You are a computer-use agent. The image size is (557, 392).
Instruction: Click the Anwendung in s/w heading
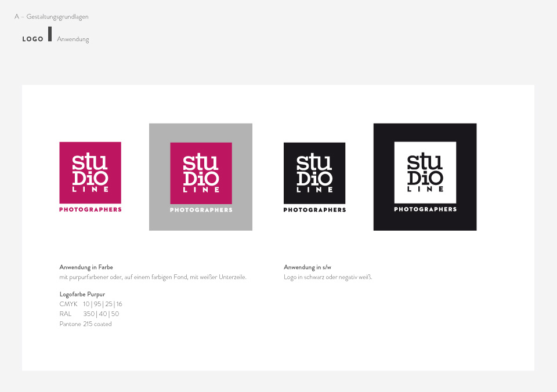click(308, 267)
